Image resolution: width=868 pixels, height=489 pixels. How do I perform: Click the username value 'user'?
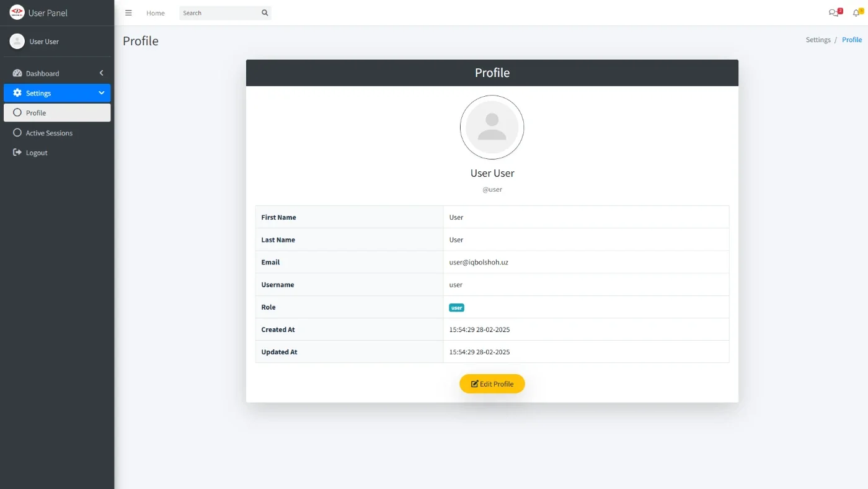pyautogui.click(x=456, y=285)
